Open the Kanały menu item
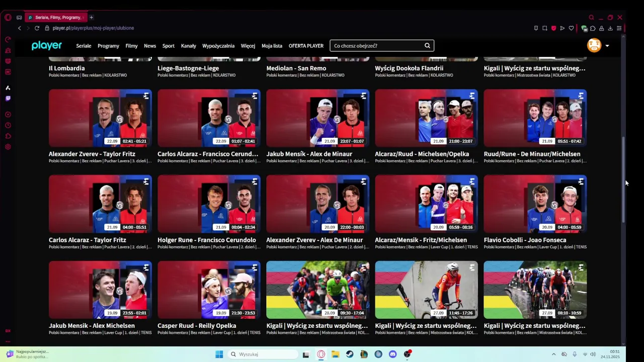The width and height of the screenshot is (644, 362). click(x=189, y=46)
